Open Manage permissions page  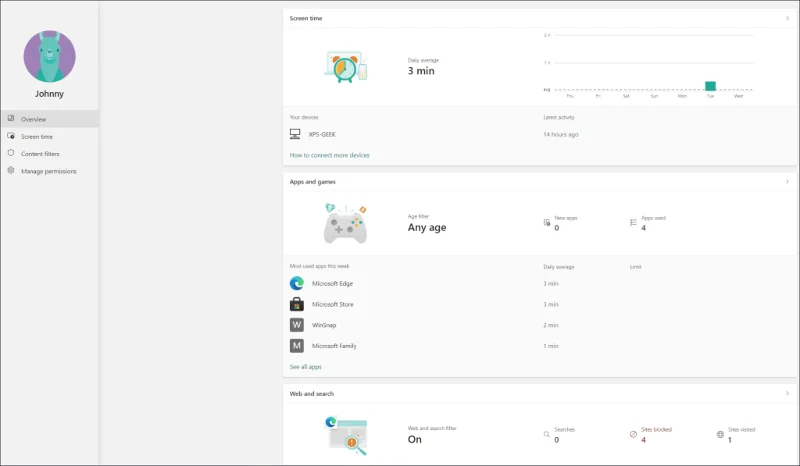pos(49,171)
